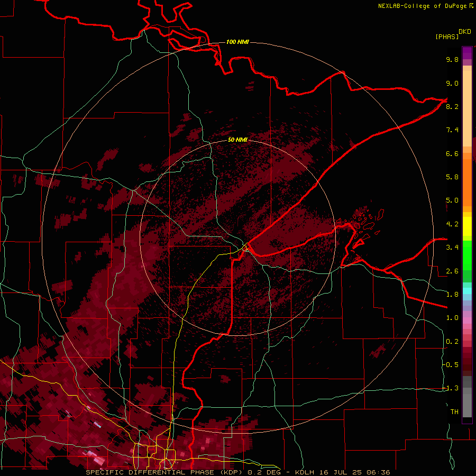The width and height of the screenshot is (476, 476).
Task: Select the 3.4 legend value
Action: 452,248
